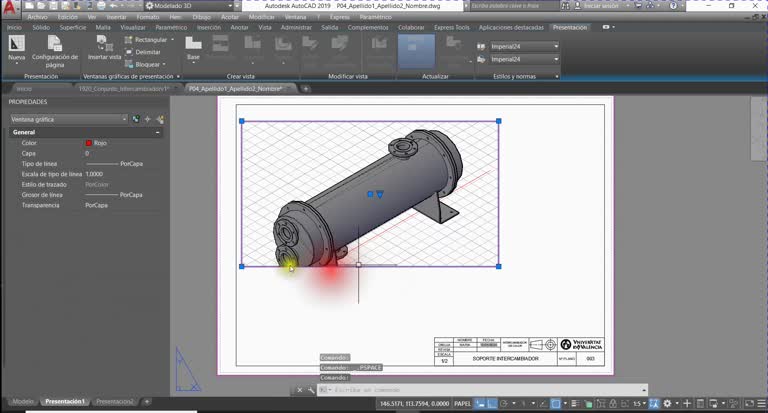The width and height of the screenshot is (768, 413).
Task: Switch to the 1920_Conjunto_Intercambiador drawing tab
Action: coord(123,89)
